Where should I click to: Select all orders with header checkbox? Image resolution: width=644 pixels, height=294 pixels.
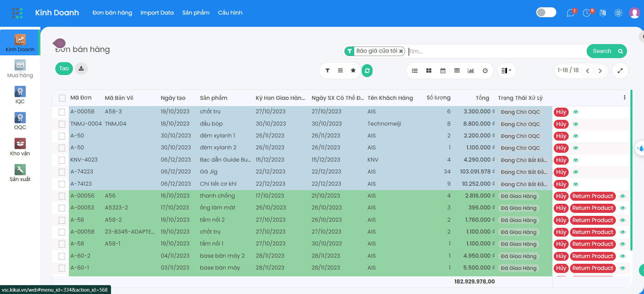[x=62, y=98]
